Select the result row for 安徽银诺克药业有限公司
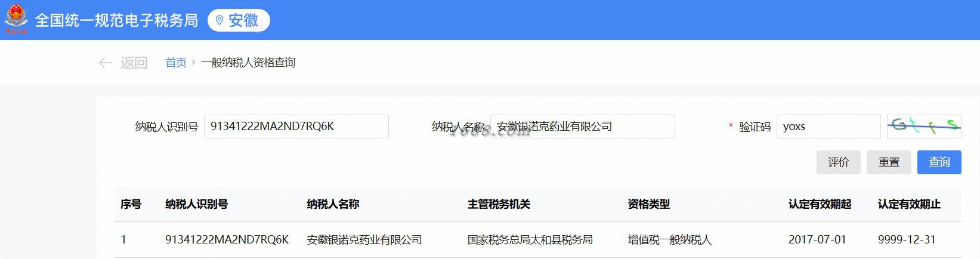The image size is (980, 259). click(538, 240)
